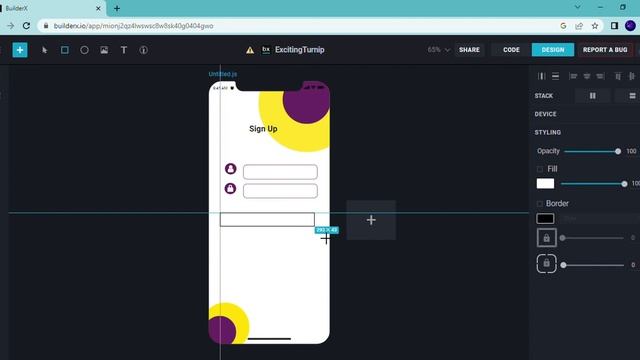This screenshot has height=360, width=640.
Task: Select the image insert tool
Action: tap(104, 50)
